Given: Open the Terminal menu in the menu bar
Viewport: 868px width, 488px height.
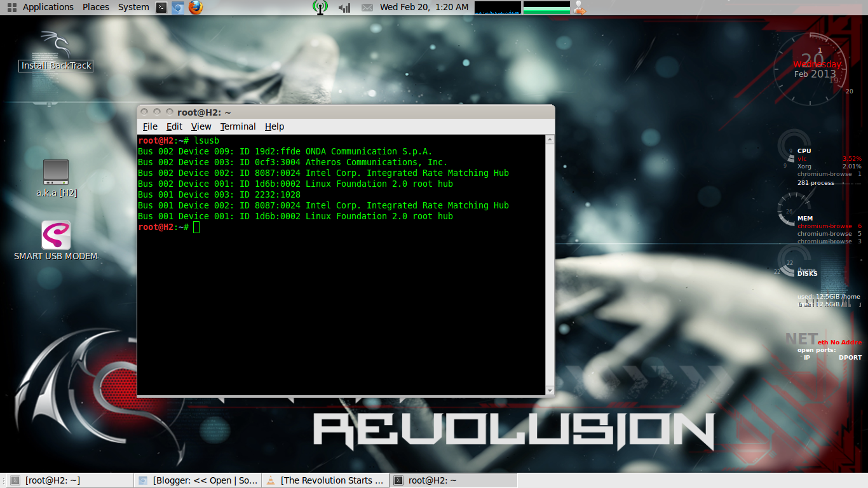Looking at the screenshot, I should [x=238, y=126].
